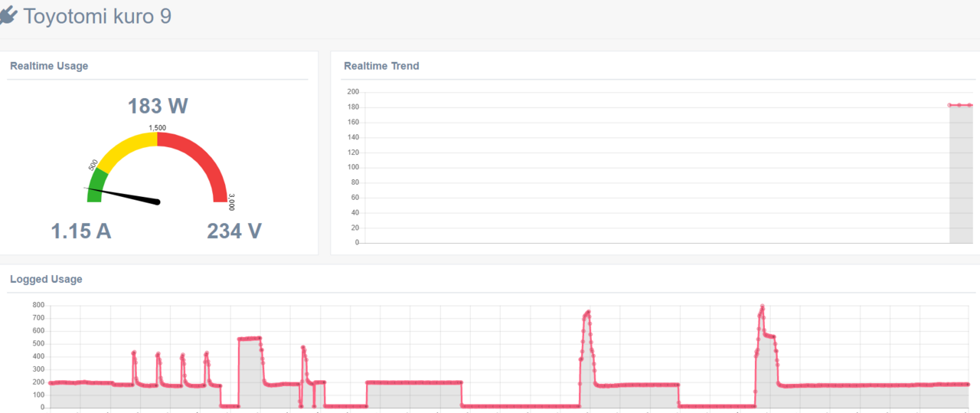Screen dimensions: 980x413
Task: Click the last data point in Realtime Trend
Action: (x=970, y=105)
